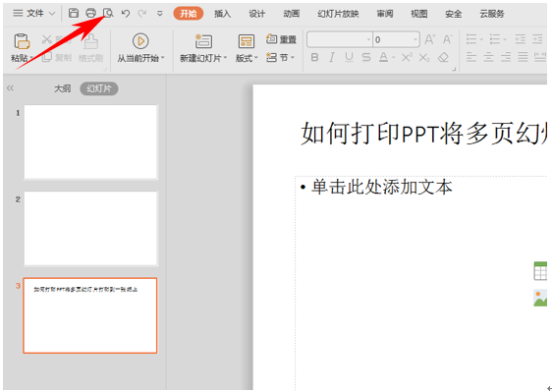Toggle align text left
The height and width of the screenshot is (392, 552).
[471, 57]
